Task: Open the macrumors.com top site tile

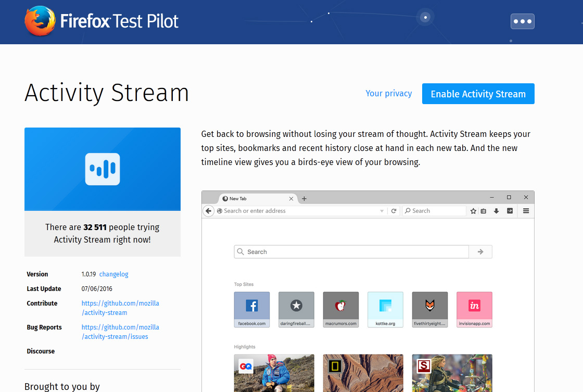Action: pos(341,309)
